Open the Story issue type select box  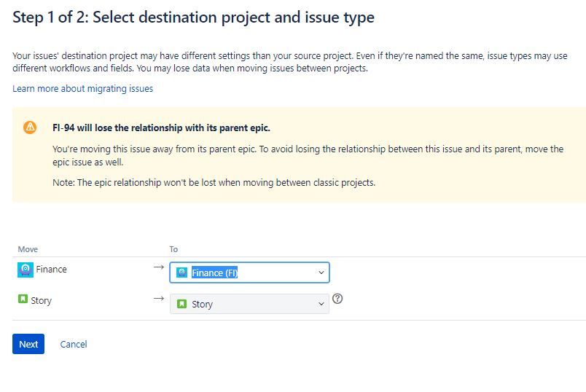[x=249, y=304]
